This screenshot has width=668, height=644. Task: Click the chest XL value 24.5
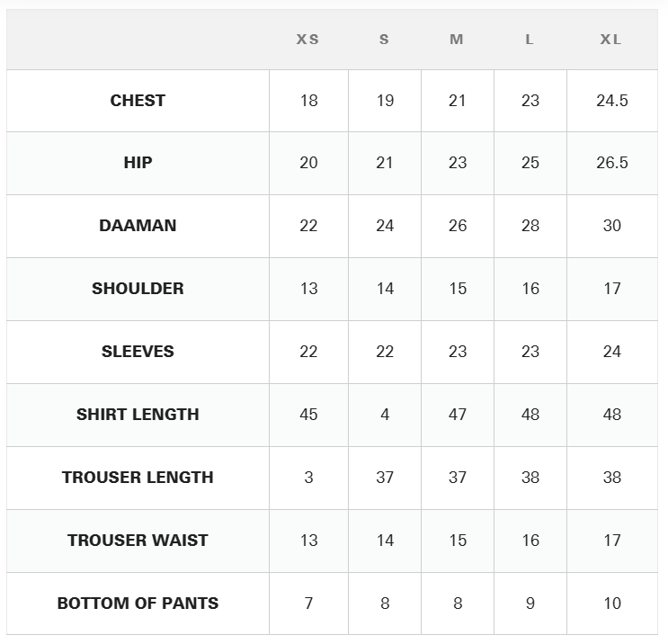[611, 101]
